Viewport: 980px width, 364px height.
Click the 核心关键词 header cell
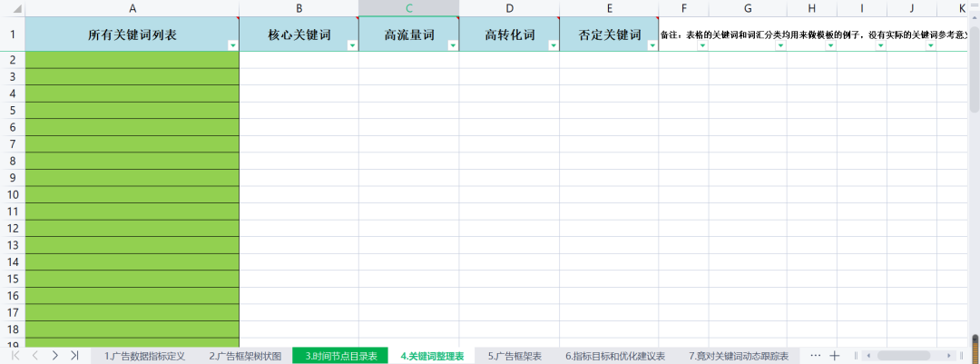[299, 34]
